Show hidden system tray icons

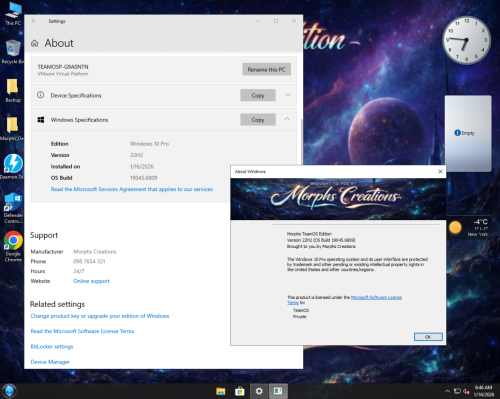coord(447,391)
